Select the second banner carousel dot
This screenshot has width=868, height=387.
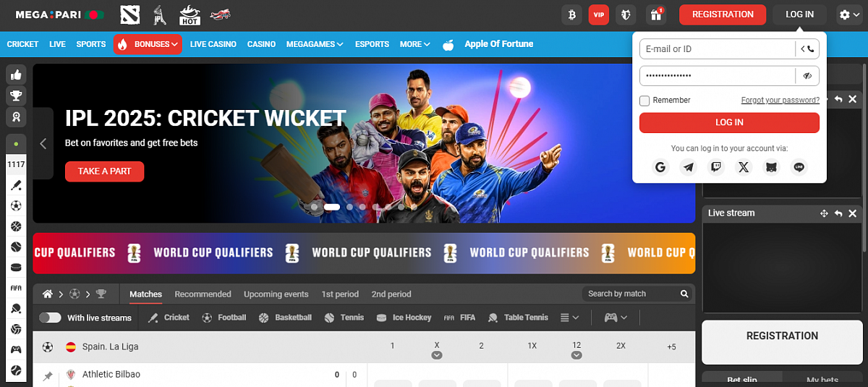[332, 207]
